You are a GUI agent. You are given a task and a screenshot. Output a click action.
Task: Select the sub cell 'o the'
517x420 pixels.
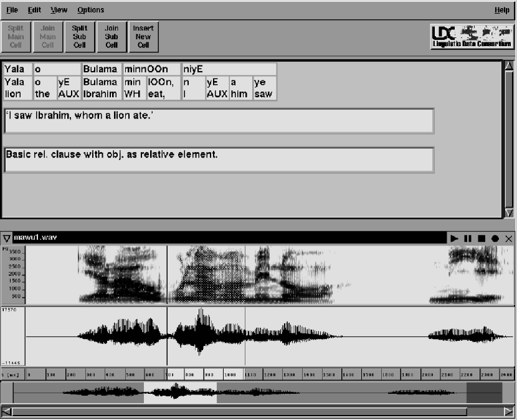[45, 88]
